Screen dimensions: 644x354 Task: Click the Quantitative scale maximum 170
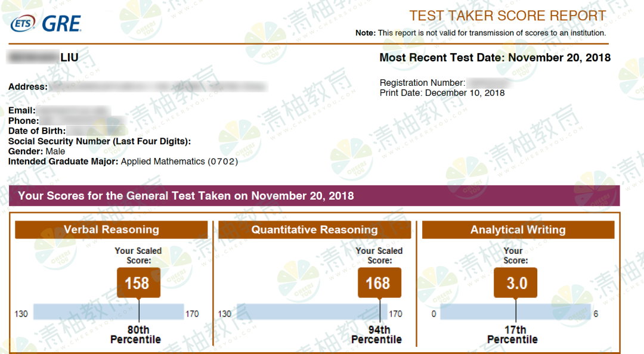395,314
